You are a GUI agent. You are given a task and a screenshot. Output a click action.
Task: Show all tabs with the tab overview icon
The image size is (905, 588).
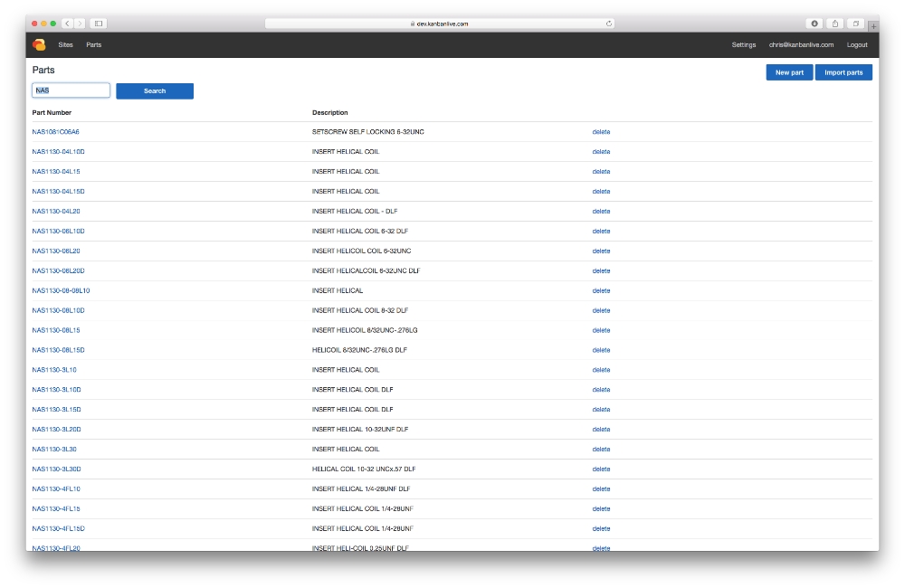[856, 24]
